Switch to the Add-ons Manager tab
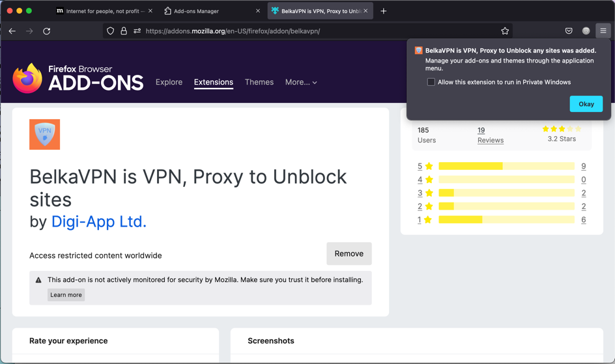 pos(212,11)
